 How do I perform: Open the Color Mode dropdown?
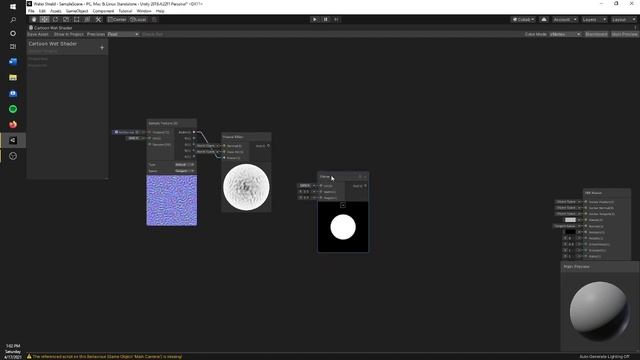565,34
